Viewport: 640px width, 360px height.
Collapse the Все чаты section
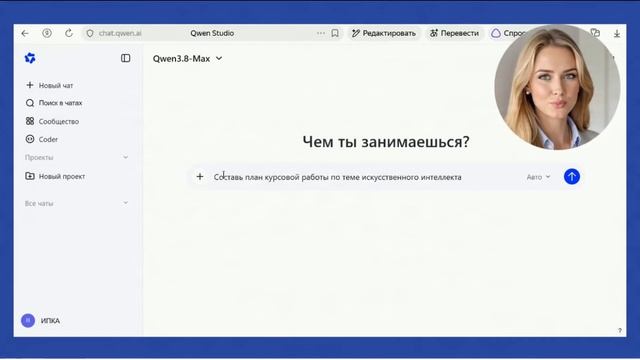point(126,203)
